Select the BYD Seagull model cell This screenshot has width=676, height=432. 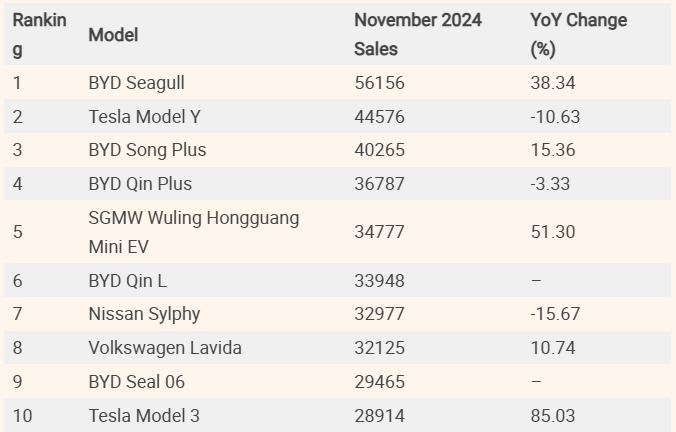coord(136,83)
